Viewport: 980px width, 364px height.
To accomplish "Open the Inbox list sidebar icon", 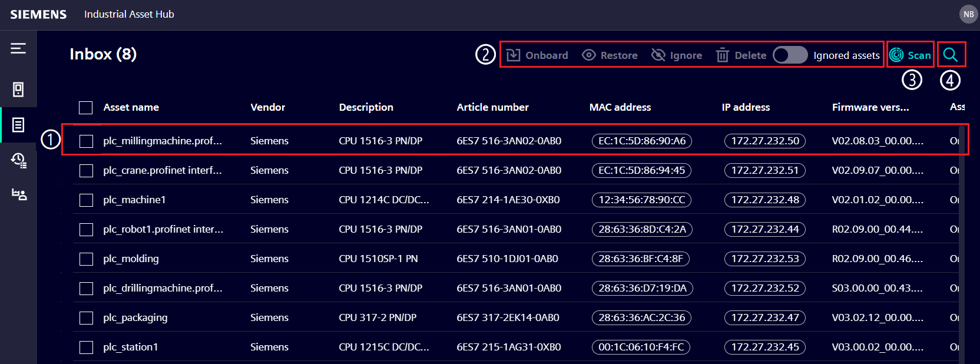I will pyautogui.click(x=18, y=125).
